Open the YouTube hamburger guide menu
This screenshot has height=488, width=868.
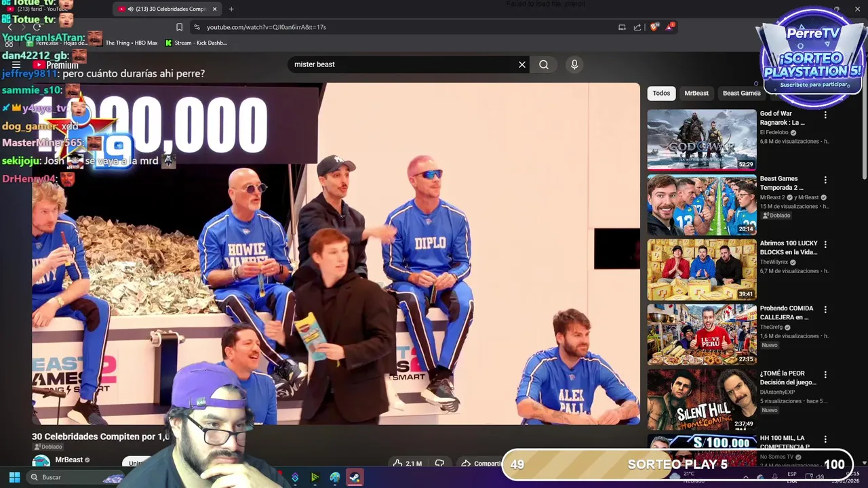(x=16, y=65)
